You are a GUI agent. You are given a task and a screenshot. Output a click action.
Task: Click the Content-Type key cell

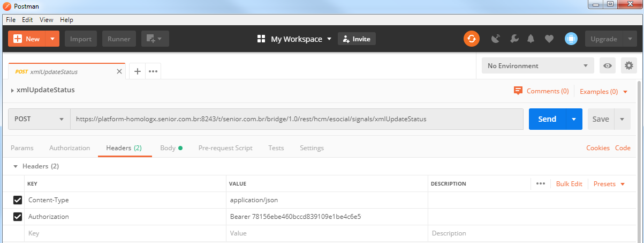point(125,200)
